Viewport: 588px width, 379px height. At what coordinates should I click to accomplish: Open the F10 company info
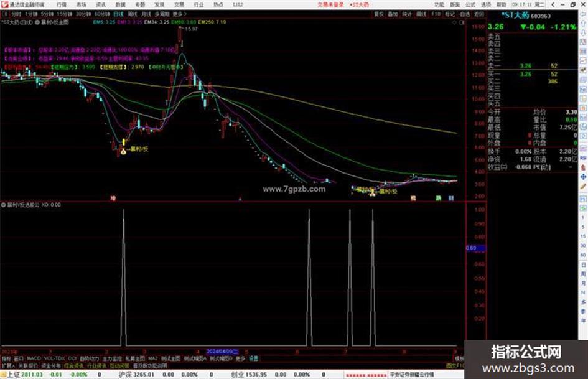coord(436,14)
